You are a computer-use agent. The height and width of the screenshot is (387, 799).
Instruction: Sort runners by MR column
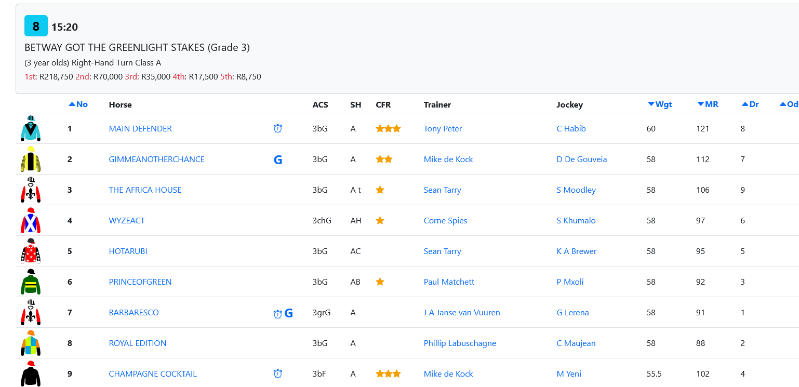tap(708, 105)
